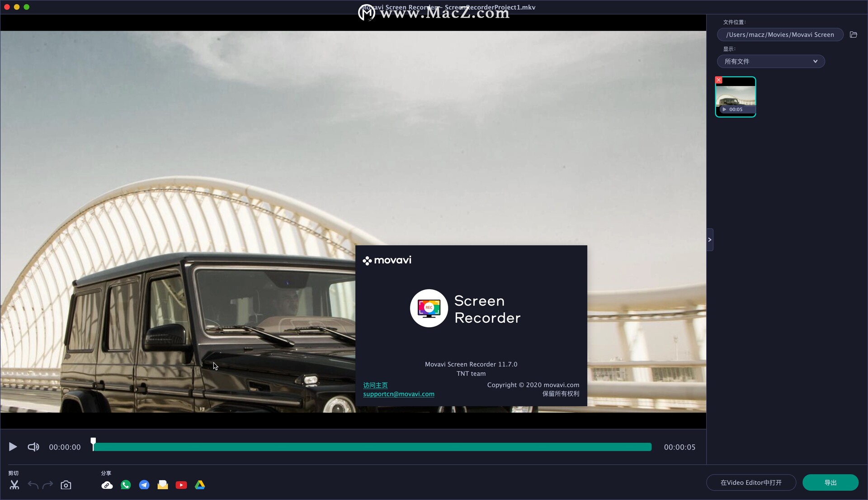This screenshot has height=500, width=868.
Task: Select the scissors cut tool
Action: tap(14, 485)
